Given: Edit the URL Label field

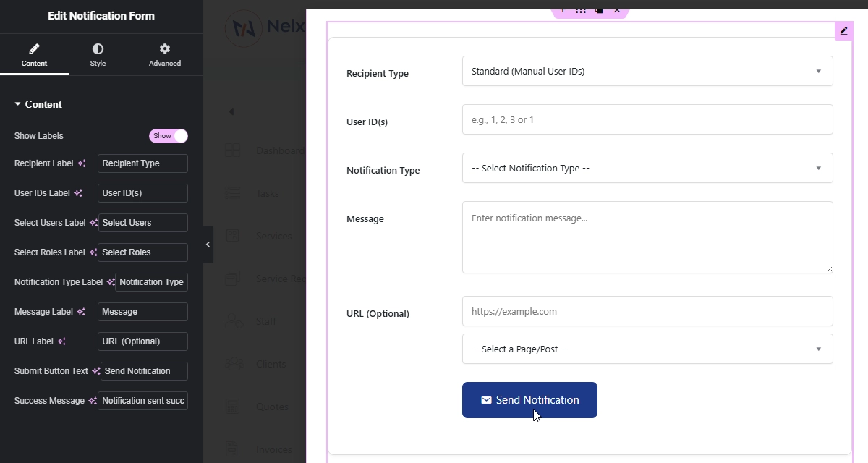Looking at the screenshot, I should 142,341.
